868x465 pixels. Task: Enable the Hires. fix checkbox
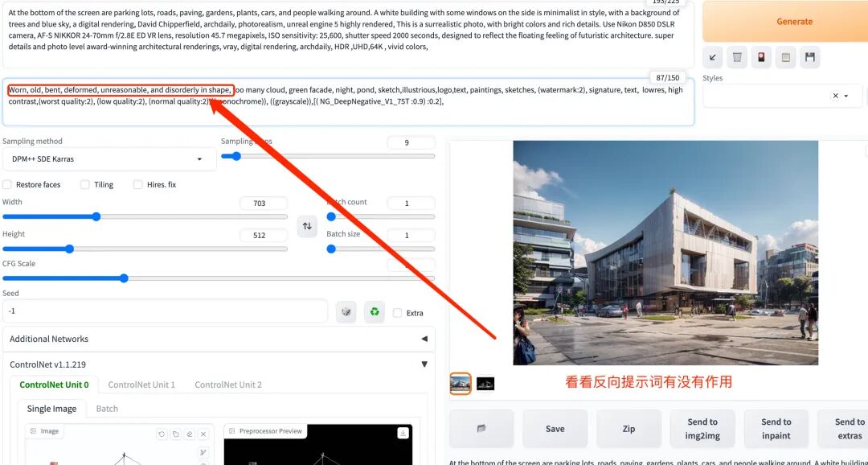point(138,184)
